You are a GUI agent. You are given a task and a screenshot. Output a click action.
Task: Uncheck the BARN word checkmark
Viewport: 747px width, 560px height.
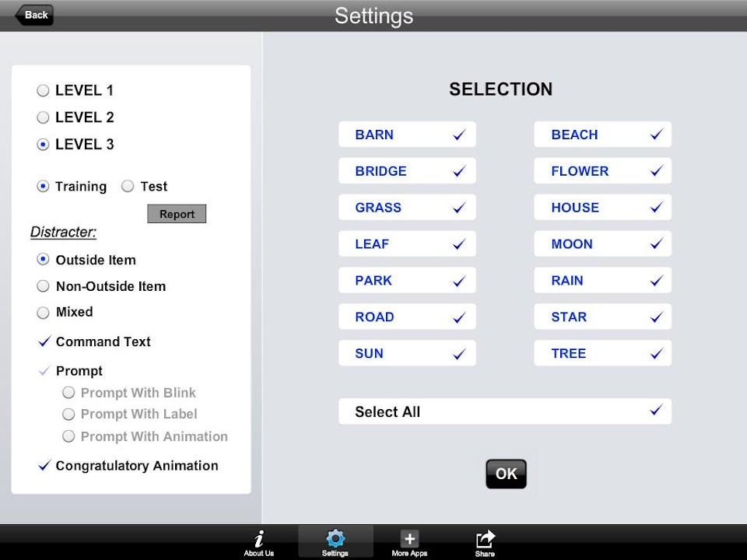pyautogui.click(x=459, y=135)
